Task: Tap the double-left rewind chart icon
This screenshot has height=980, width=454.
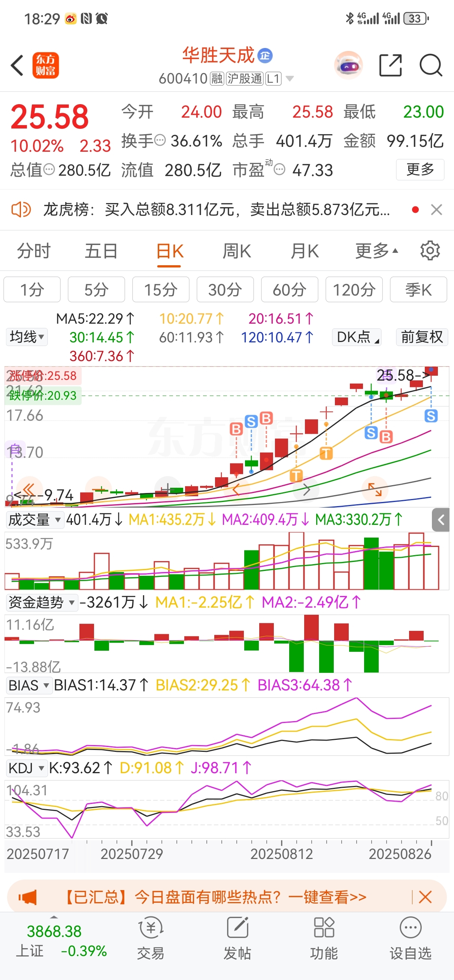Action: pos(29,489)
